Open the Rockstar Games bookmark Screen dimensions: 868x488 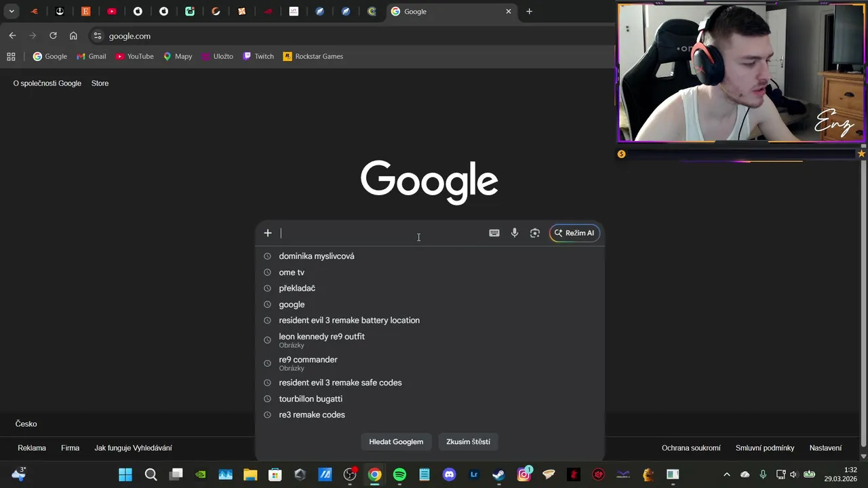[313, 56]
